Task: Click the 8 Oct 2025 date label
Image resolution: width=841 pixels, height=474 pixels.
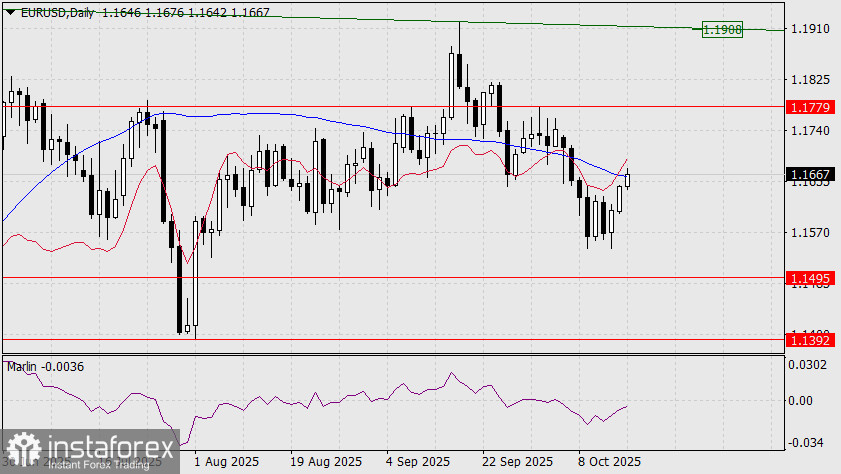Action: click(609, 462)
